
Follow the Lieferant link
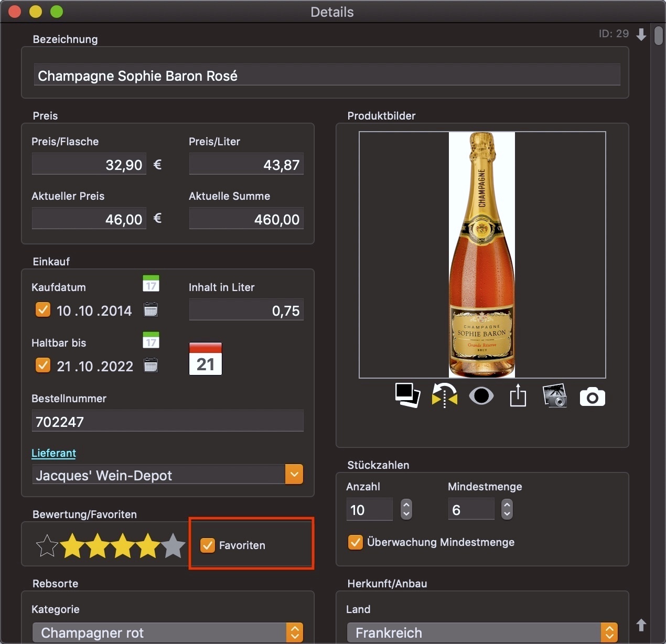(x=53, y=453)
